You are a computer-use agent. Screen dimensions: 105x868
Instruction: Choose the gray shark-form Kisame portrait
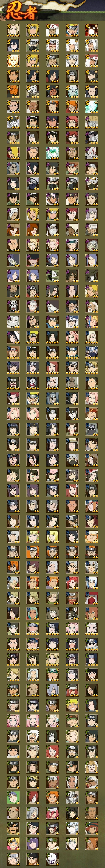click(52, 305)
